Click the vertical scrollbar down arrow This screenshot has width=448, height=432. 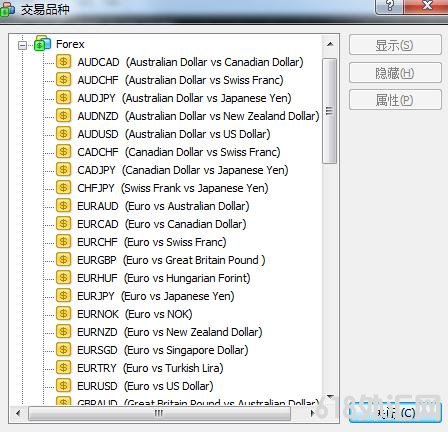[x=330, y=397]
